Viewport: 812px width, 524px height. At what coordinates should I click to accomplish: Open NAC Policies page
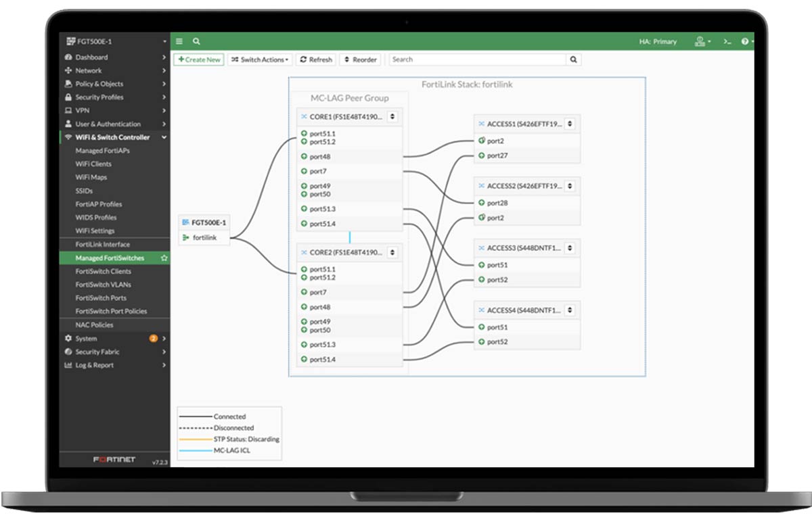coord(95,325)
